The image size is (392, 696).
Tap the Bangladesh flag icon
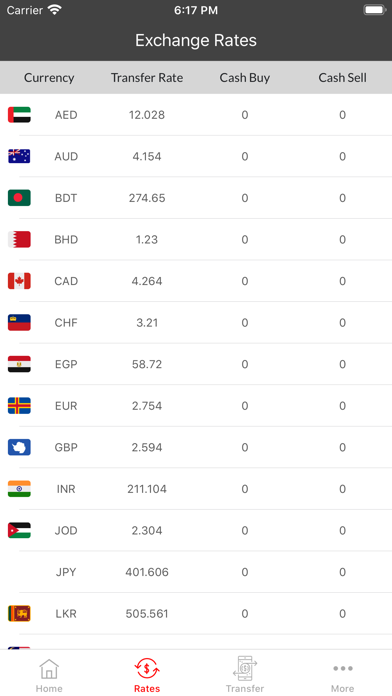[x=19, y=198]
